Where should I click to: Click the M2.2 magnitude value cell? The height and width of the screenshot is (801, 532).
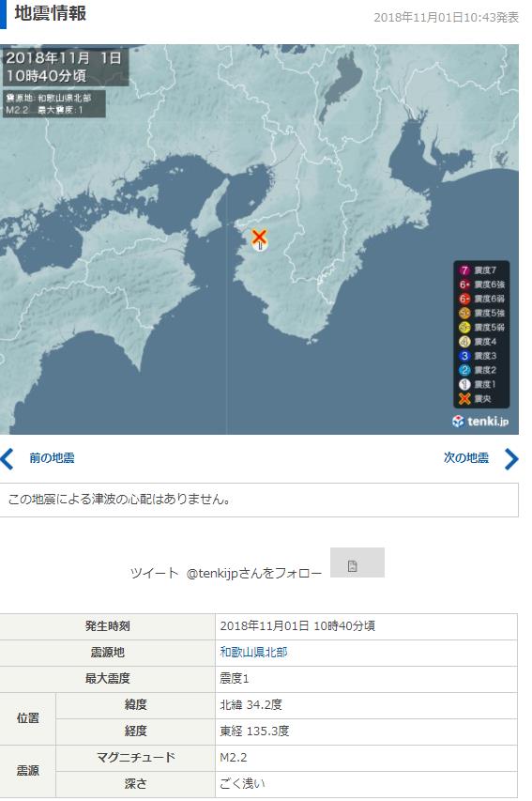pos(366,758)
